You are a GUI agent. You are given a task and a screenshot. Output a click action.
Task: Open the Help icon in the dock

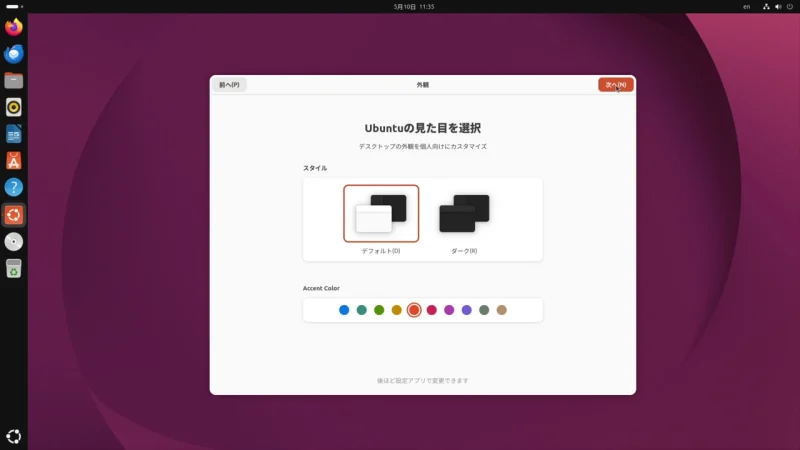tap(14, 187)
